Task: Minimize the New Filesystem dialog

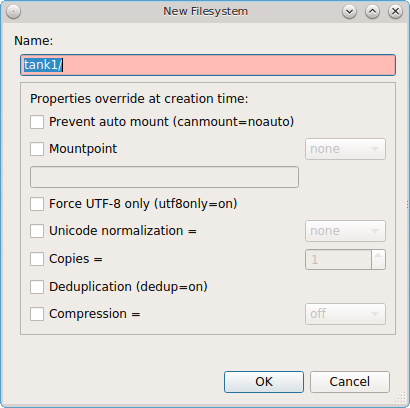Action: pos(349,12)
